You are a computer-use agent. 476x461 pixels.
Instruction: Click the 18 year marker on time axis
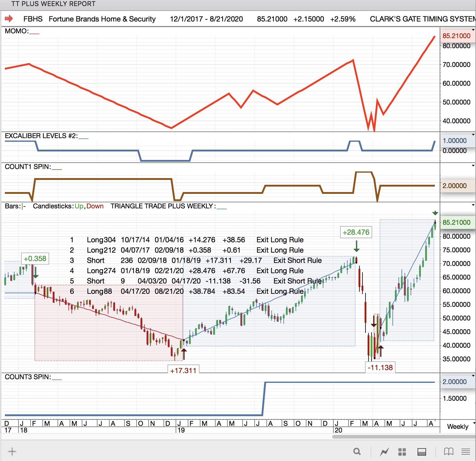coord(24,430)
